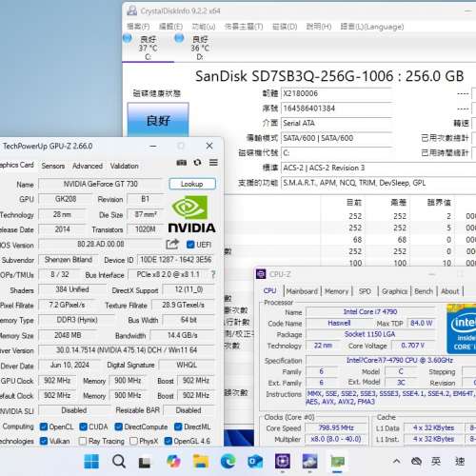Open the 語言(L)(Language) menu

(372, 27)
